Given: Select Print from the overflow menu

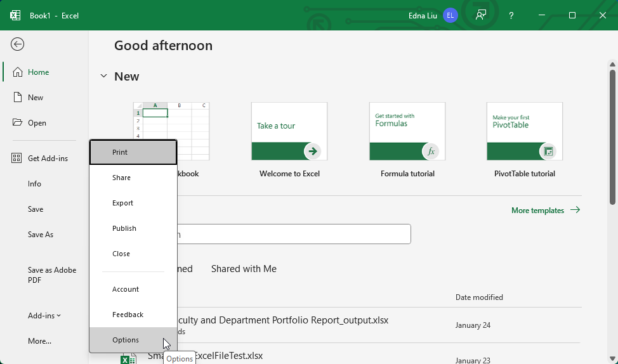Looking at the screenshot, I should (133, 152).
